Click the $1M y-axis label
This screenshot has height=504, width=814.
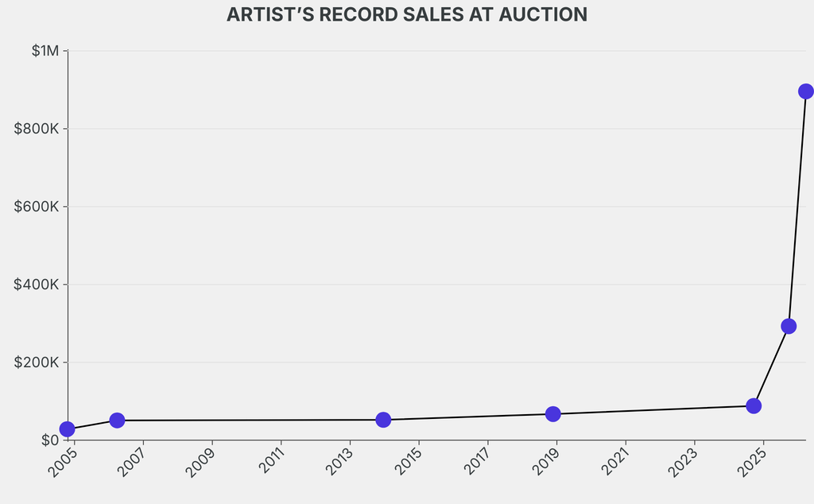[45, 51]
